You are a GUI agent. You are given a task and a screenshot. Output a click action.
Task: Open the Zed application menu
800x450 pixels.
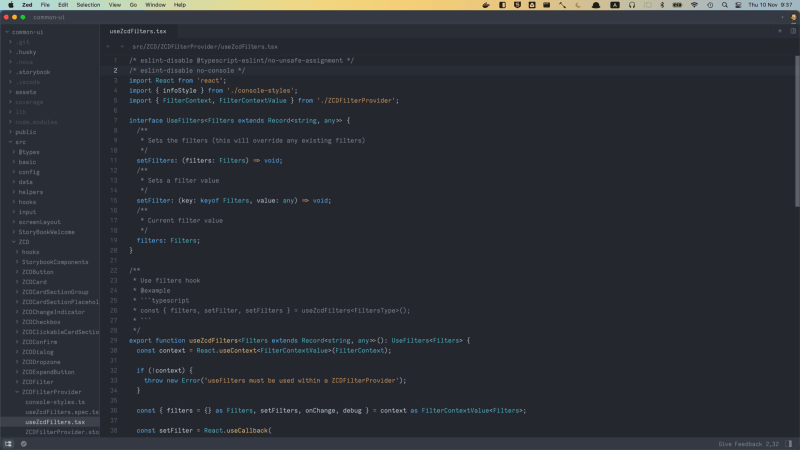(27, 5)
